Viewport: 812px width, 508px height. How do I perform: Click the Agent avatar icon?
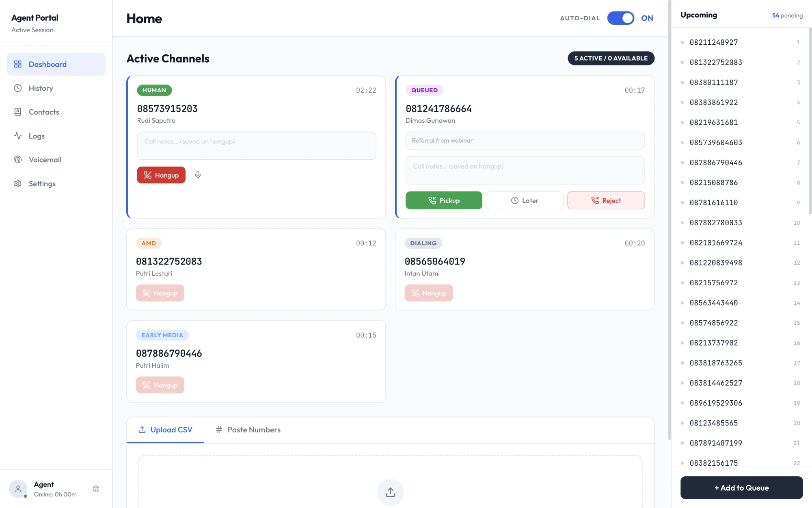click(x=18, y=489)
